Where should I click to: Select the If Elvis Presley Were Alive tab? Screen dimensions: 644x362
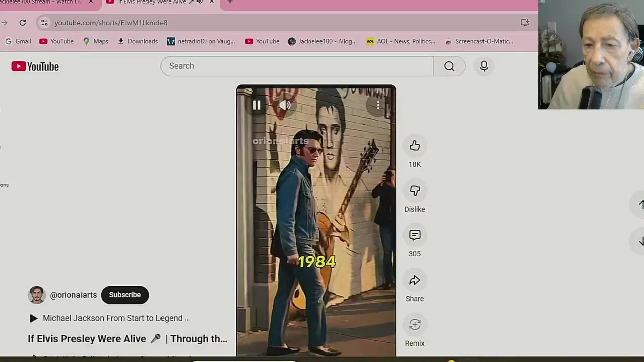(x=152, y=3)
